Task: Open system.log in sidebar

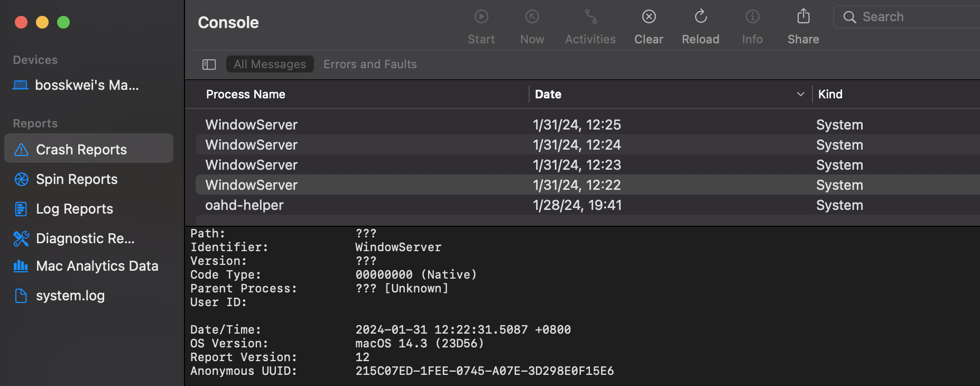Action: (70, 296)
